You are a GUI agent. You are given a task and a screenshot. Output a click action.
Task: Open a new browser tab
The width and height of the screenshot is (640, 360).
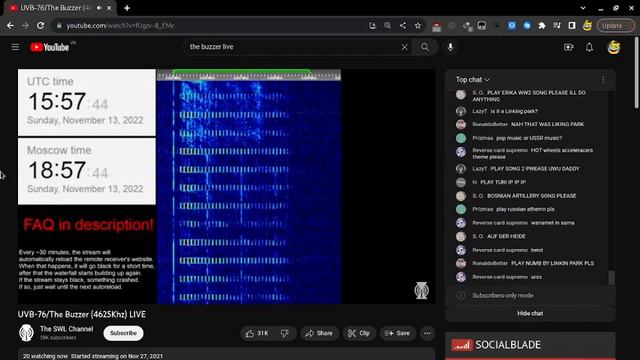pyautogui.click(x=127, y=8)
